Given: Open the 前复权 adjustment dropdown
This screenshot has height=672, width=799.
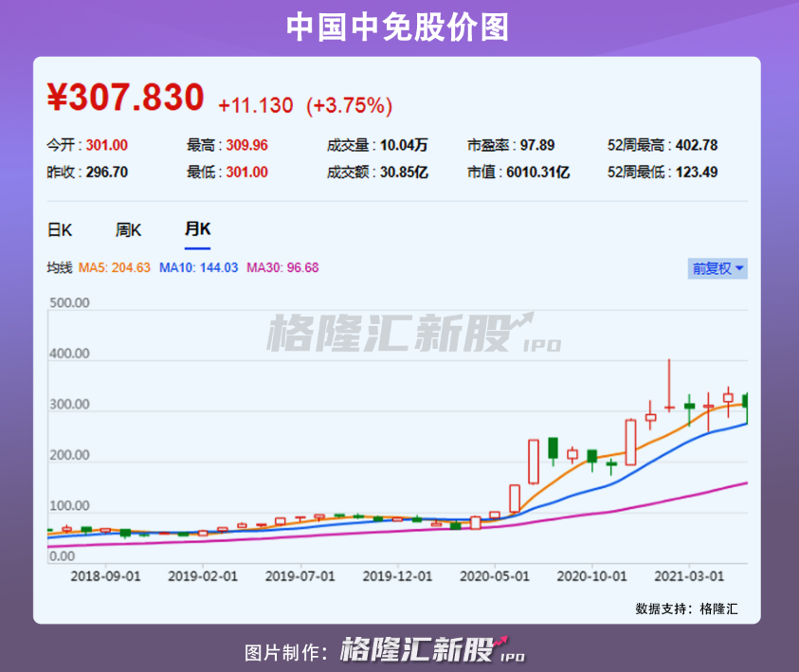Looking at the screenshot, I should (717, 268).
